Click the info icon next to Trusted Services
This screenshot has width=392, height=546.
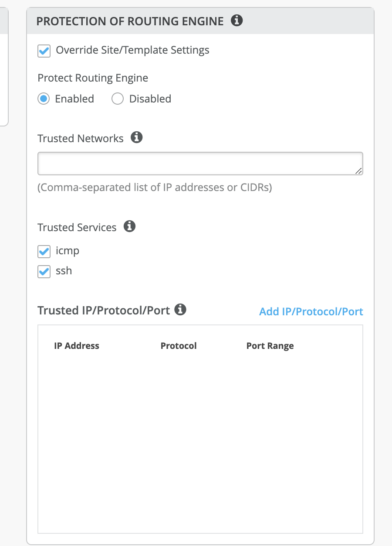point(130,227)
